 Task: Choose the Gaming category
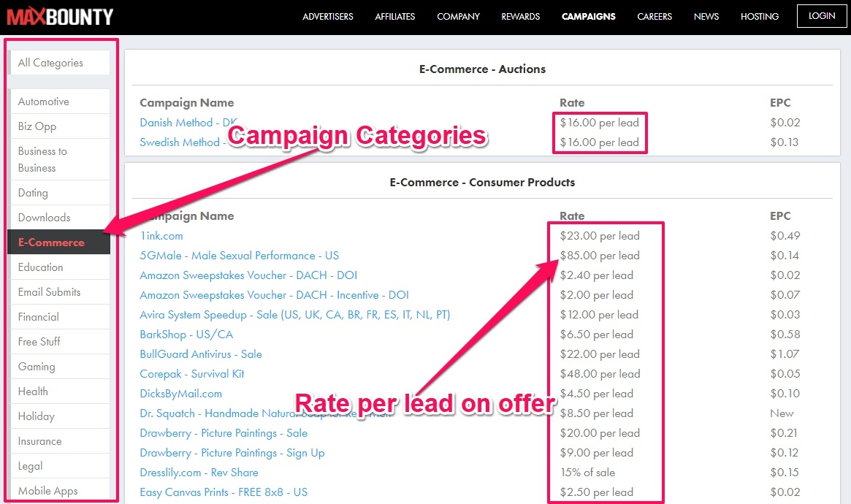60,367
